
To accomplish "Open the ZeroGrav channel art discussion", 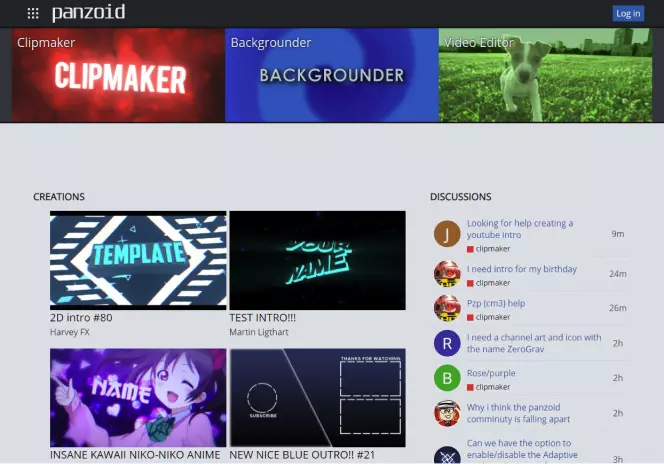I will [534, 343].
